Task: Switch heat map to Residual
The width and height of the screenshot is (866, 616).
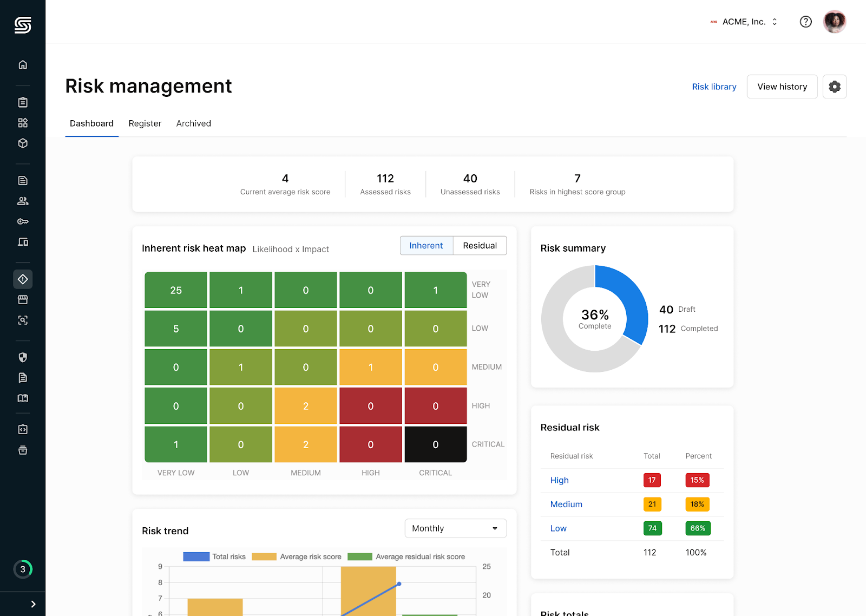Action: point(480,246)
